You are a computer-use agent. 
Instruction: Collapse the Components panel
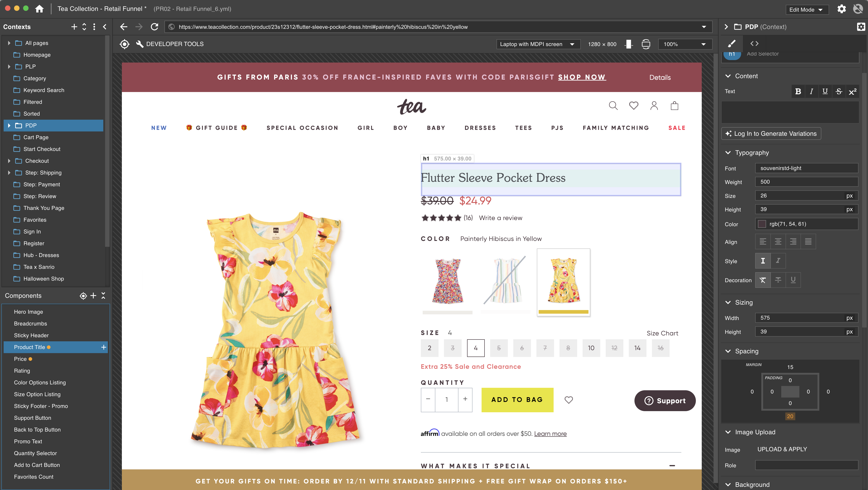coord(104,296)
